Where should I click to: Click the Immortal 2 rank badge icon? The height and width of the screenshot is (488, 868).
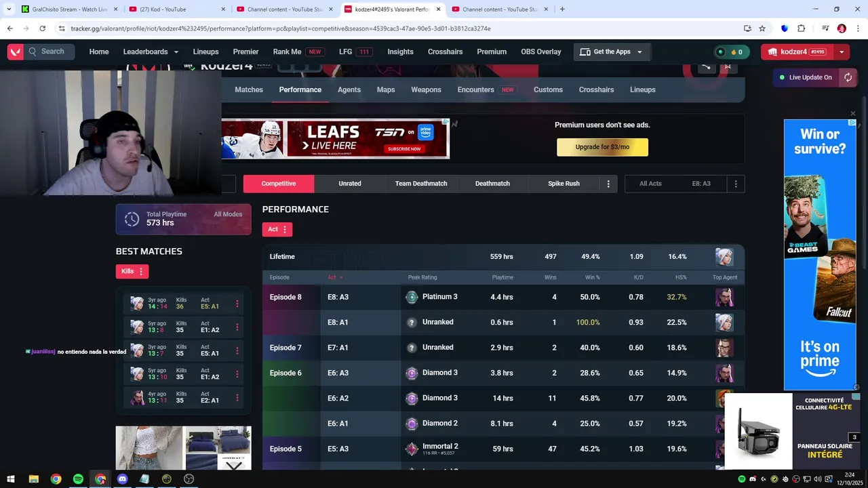point(412,449)
